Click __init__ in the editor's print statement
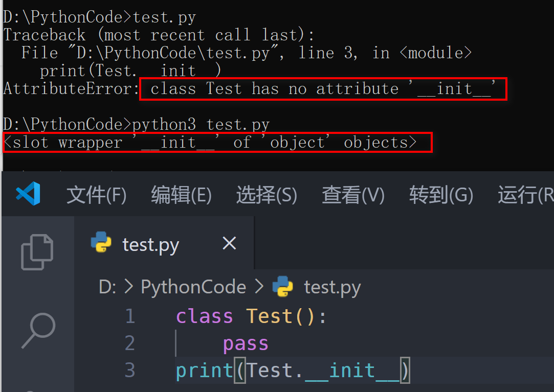The width and height of the screenshot is (554, 392). coord(352,370)
